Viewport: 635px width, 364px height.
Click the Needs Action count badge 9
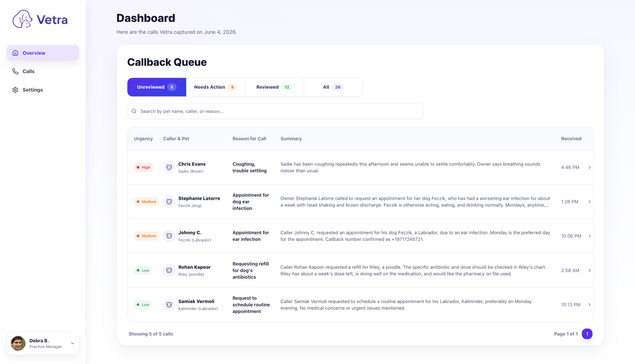coord(232,87)
